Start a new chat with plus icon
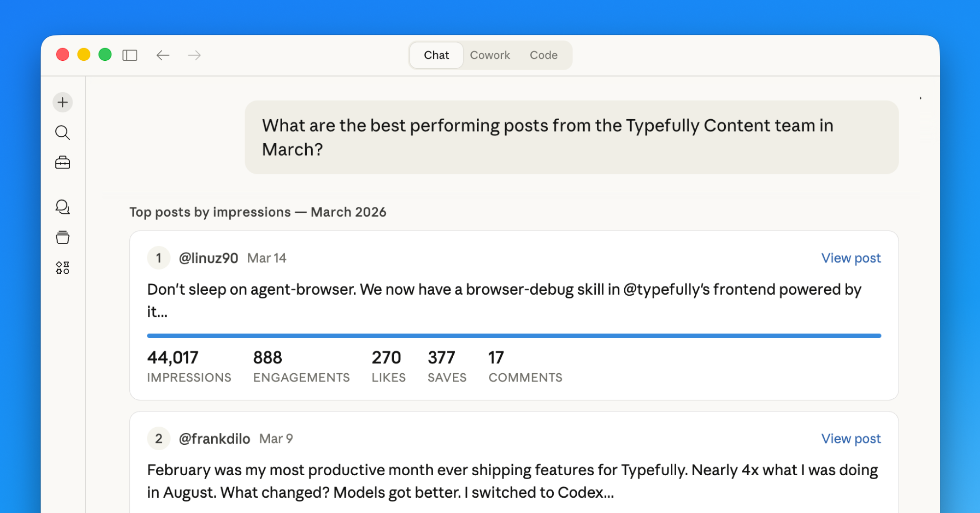980x513 pixels. [x=63, y=103]
